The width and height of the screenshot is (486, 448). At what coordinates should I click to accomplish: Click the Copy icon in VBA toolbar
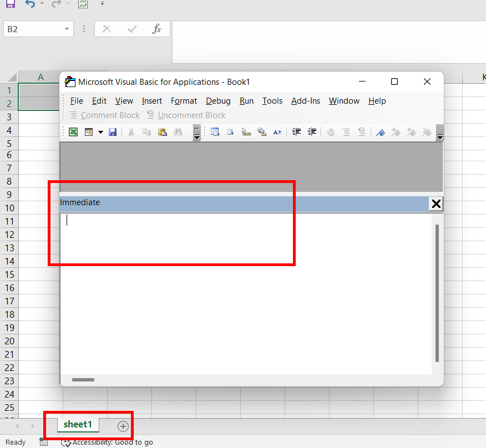[146, 133]
